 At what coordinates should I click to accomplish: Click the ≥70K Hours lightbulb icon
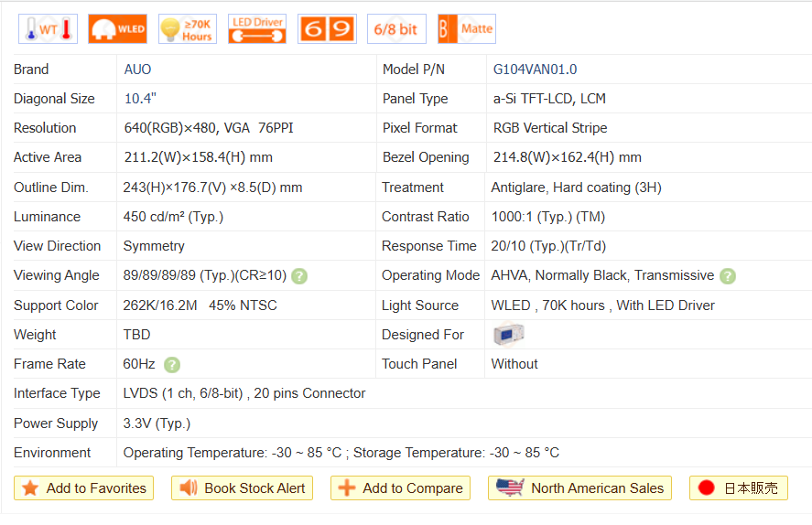coord(187,29)
